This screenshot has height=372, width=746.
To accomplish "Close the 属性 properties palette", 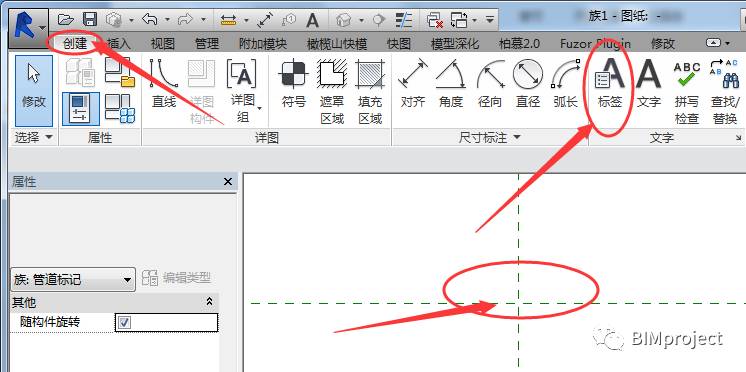I will click(x=228, y=182).
